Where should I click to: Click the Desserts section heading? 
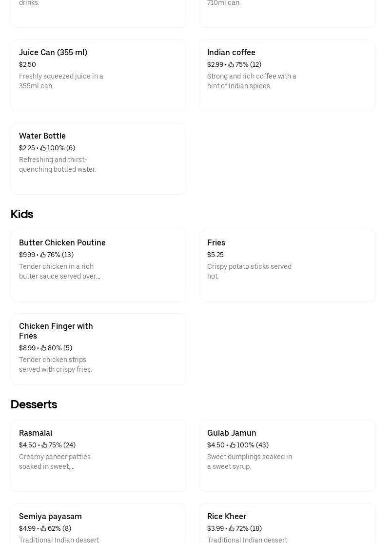click(34, 404)
